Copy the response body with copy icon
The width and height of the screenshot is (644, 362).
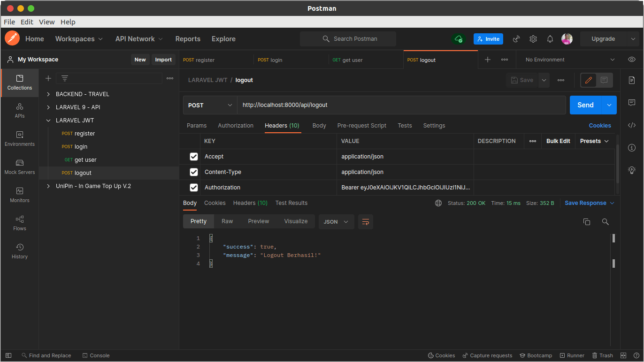(587, 222)
